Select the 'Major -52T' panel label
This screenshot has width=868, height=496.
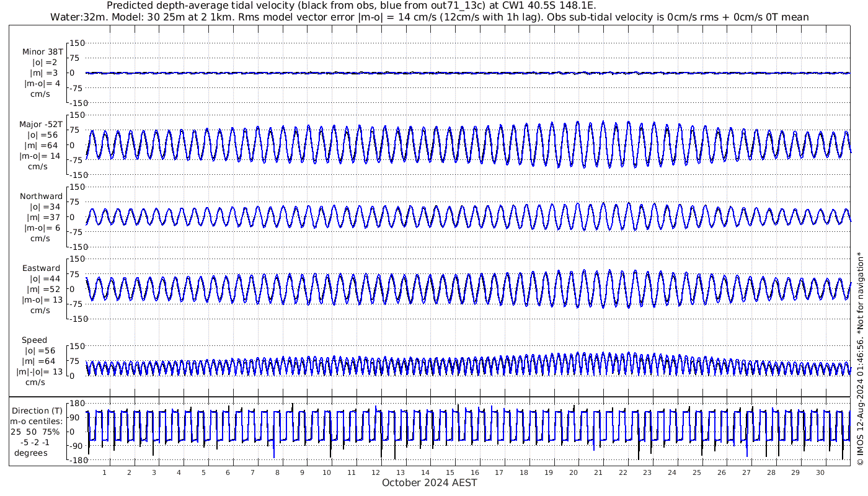[x=41, y=125]
